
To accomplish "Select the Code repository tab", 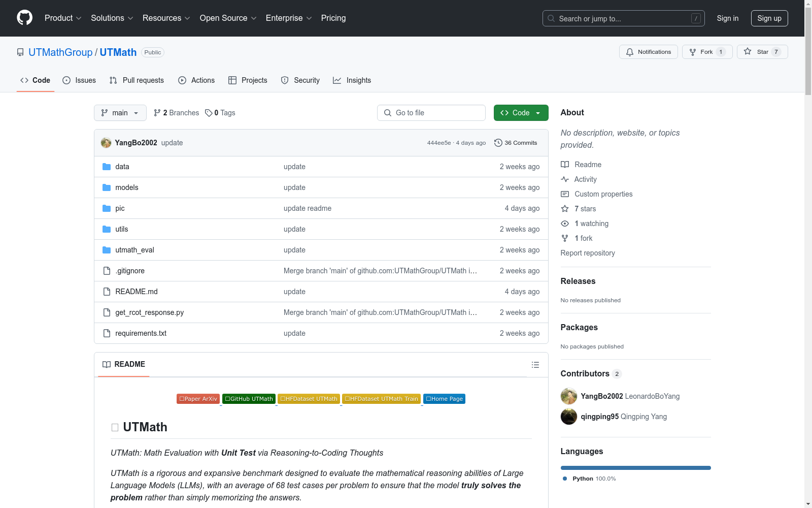I will (x=36, y=80).
